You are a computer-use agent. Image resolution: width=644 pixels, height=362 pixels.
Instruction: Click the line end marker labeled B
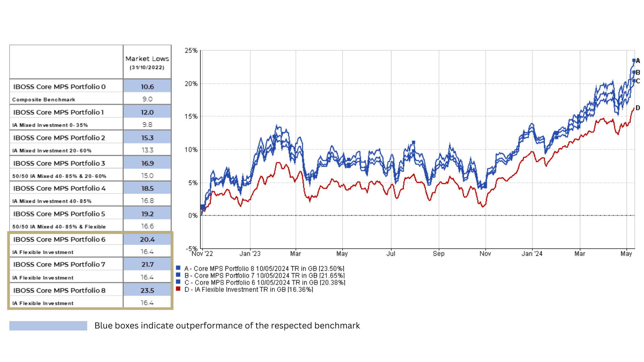coord(634,72)
